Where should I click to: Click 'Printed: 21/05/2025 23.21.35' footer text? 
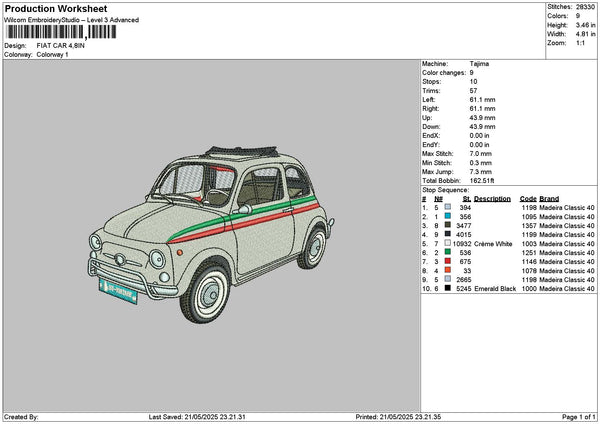click(x=398, y=417)
